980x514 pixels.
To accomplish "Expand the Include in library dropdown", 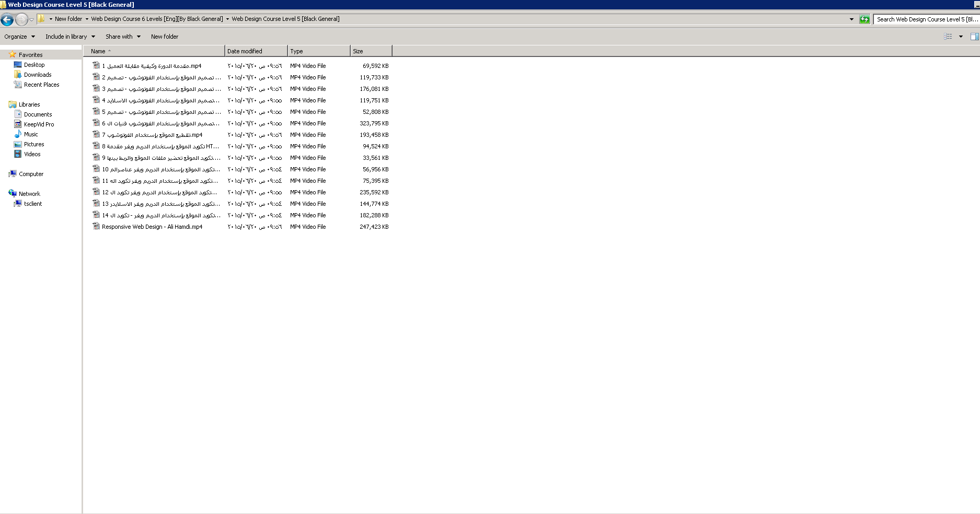I will [x=70, y=37].
